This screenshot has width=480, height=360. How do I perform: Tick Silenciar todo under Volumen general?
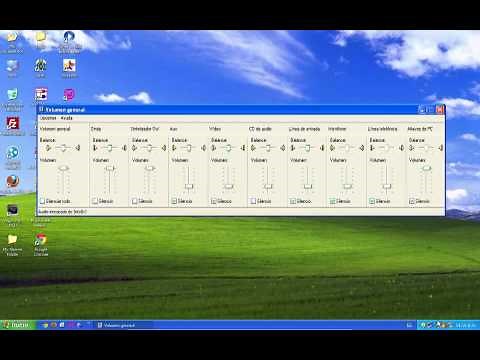tap(42, 201)
